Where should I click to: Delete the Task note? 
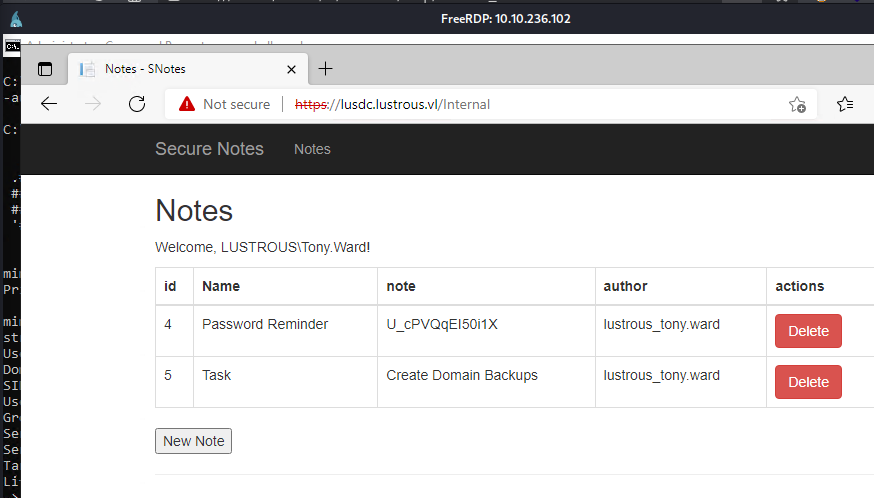pos(808,382)
